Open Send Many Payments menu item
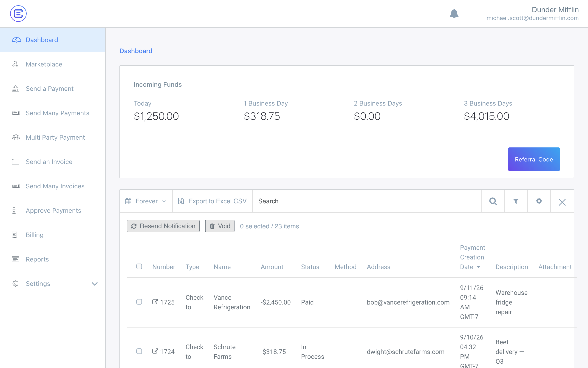This screenshot has width=588, height=368. (53, 113)
